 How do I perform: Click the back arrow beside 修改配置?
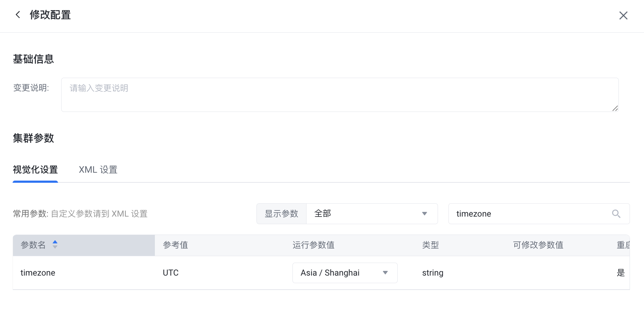tap(18, 15)
